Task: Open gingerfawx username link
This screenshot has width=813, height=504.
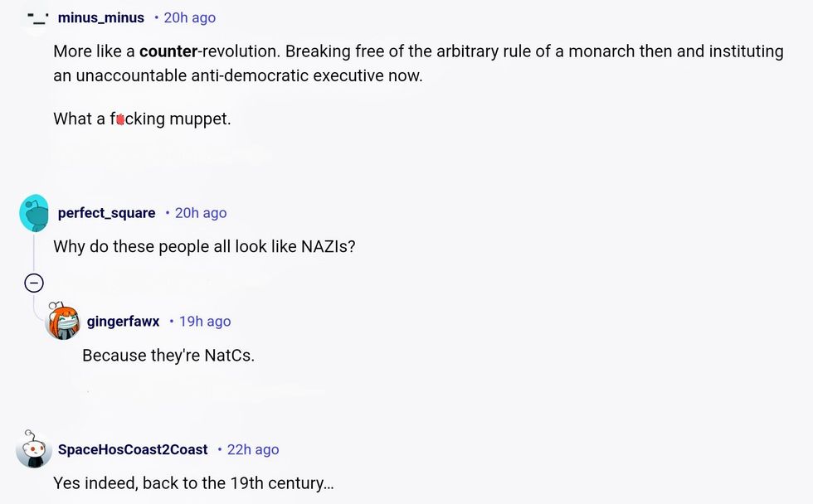Action: (x=123, y=322)
